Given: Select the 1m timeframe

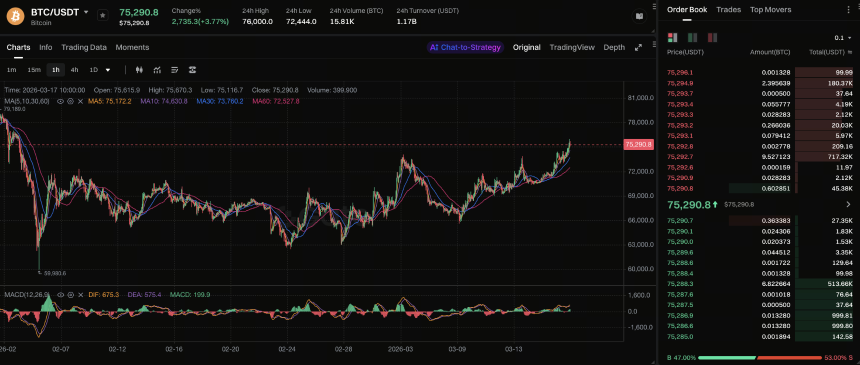Looking at the screenshot, I should pos(12,70).
